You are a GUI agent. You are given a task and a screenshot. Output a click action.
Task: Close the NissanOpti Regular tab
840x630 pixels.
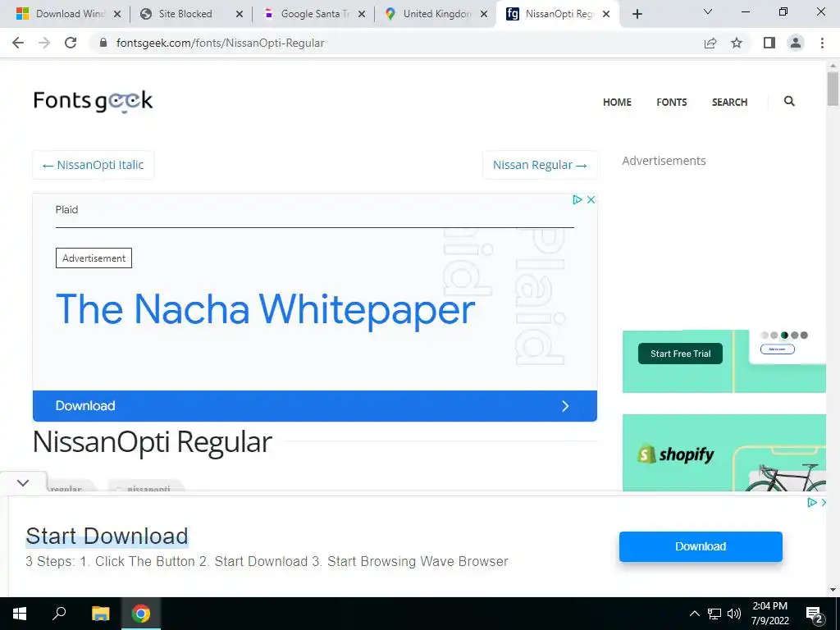(x=606, y=15)
